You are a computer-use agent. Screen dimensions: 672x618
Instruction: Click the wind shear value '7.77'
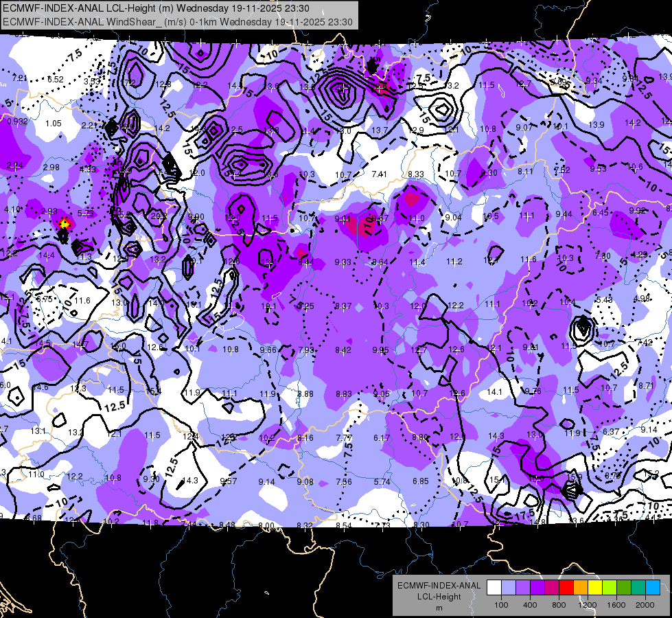[344, 438]
